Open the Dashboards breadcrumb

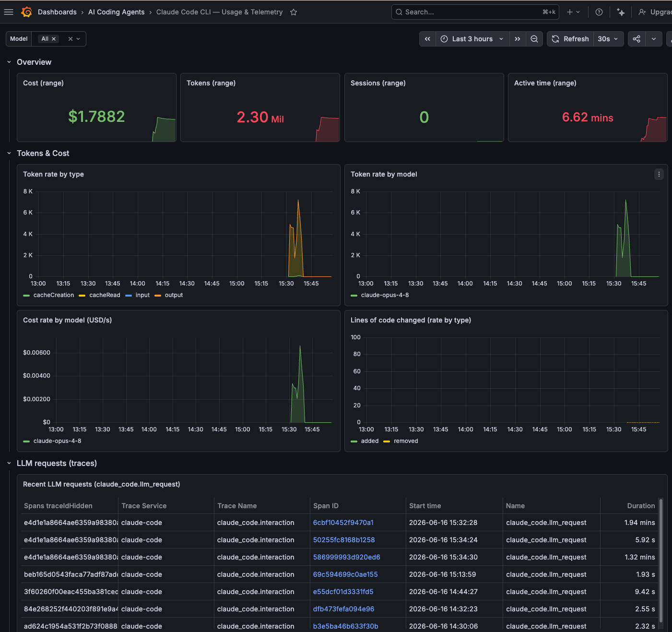click(x=57, y=12)
